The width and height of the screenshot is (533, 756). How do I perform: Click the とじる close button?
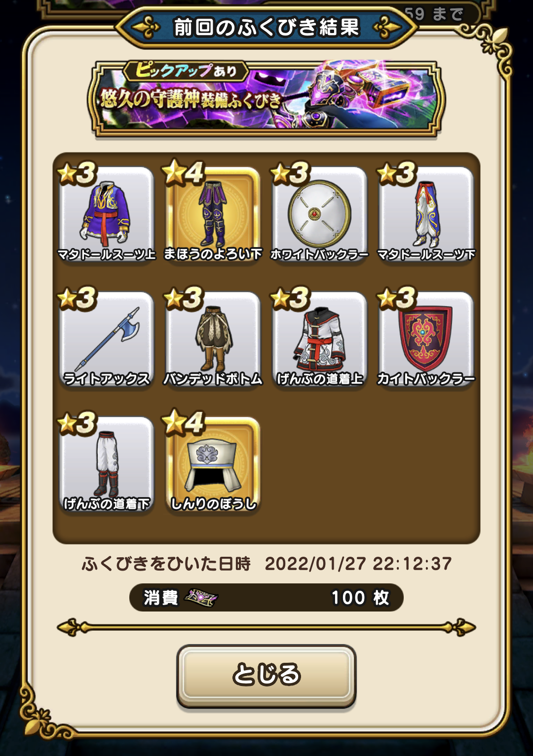(266, 675)
